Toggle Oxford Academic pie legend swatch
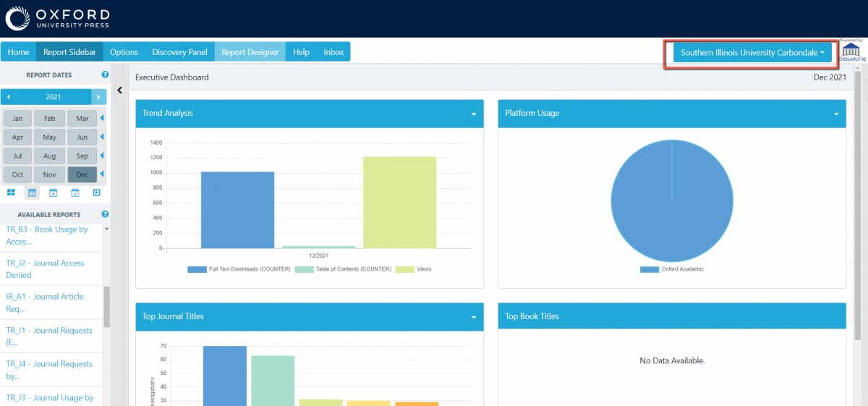Viewport: 868px width, 406px height. point(650,269)
